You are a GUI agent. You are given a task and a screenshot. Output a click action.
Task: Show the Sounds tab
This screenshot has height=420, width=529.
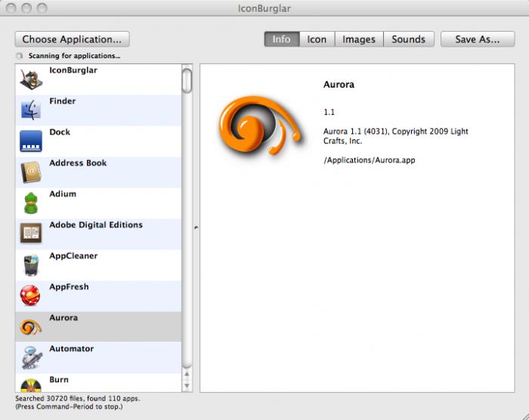tap(408, 39)
